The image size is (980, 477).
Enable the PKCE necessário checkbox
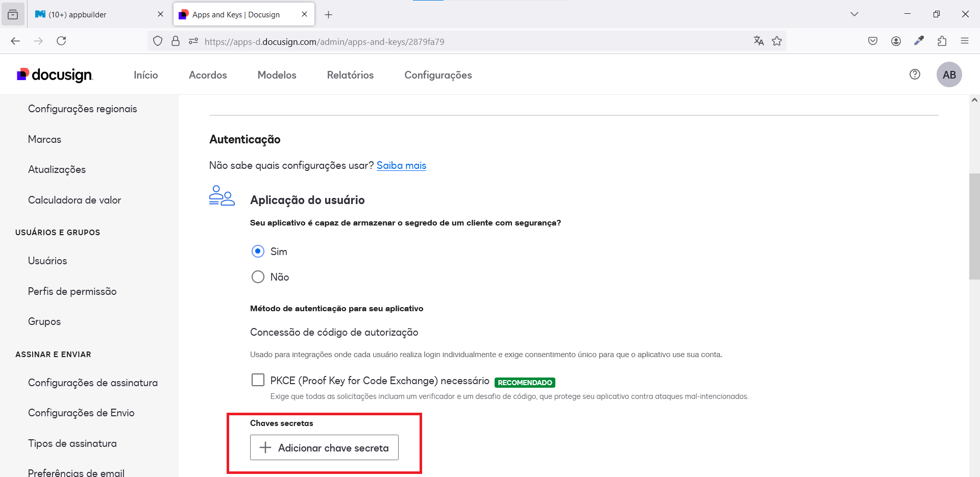pos(258,380)
